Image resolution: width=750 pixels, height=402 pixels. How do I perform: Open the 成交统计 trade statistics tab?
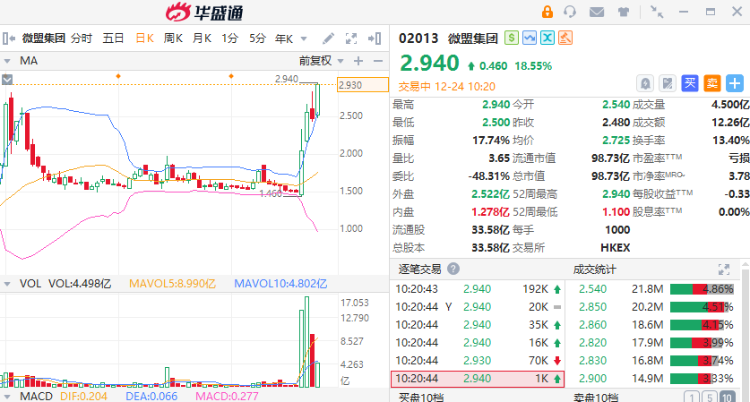click(594, 269)
